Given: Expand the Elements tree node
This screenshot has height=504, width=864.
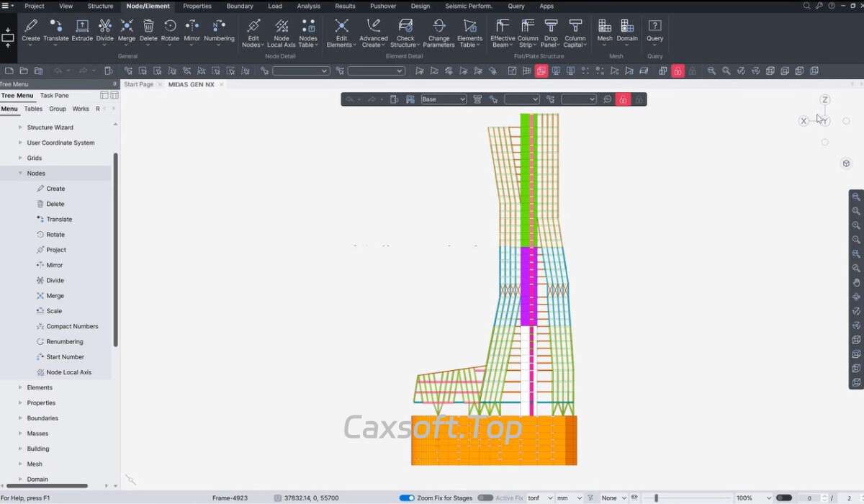Looking at the screenshot, I should [20, 387].
